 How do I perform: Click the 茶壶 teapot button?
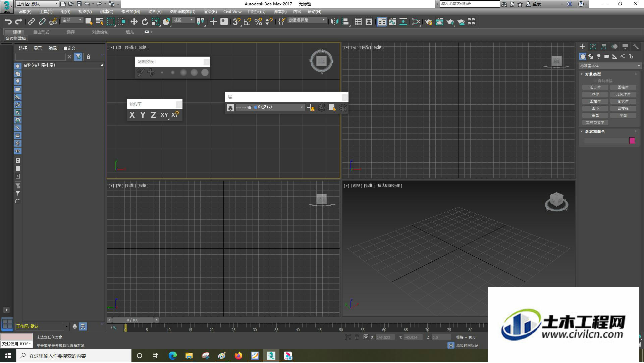[x=595, y=115]
